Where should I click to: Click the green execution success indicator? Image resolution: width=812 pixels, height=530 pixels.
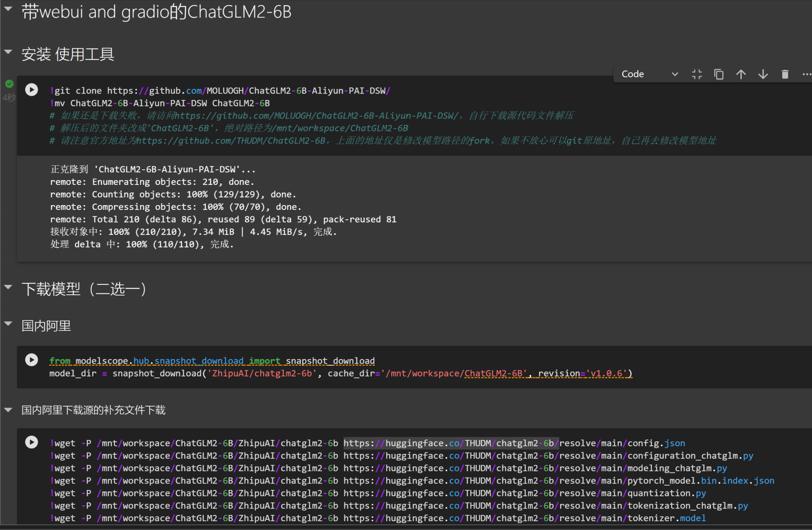point(9,84)
